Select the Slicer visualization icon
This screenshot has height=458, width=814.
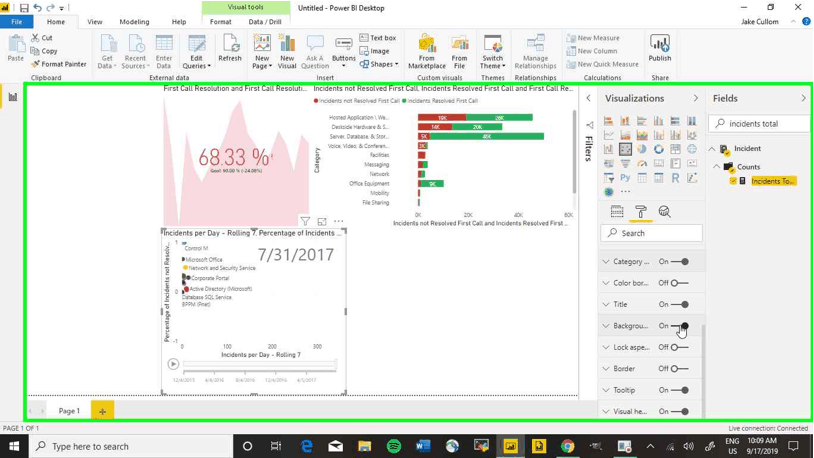(608, 178)
